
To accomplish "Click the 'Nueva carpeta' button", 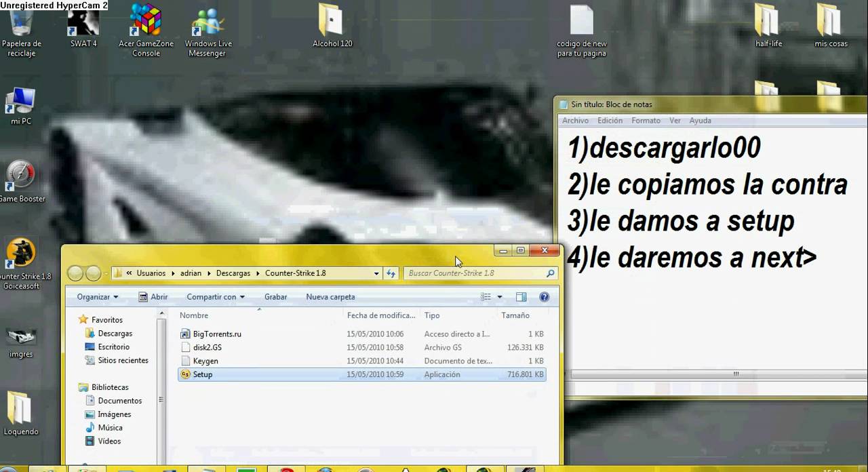I will click(x=330, y=297).
